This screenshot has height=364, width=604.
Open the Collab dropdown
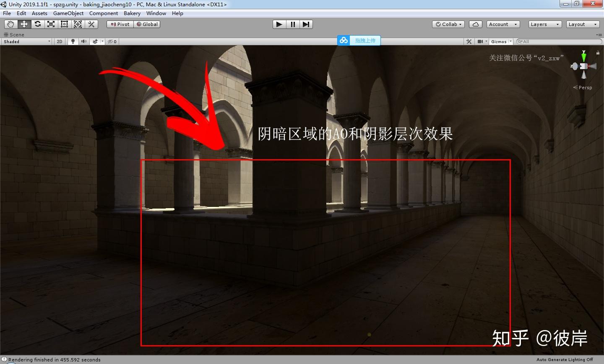[x=448, y=24]
